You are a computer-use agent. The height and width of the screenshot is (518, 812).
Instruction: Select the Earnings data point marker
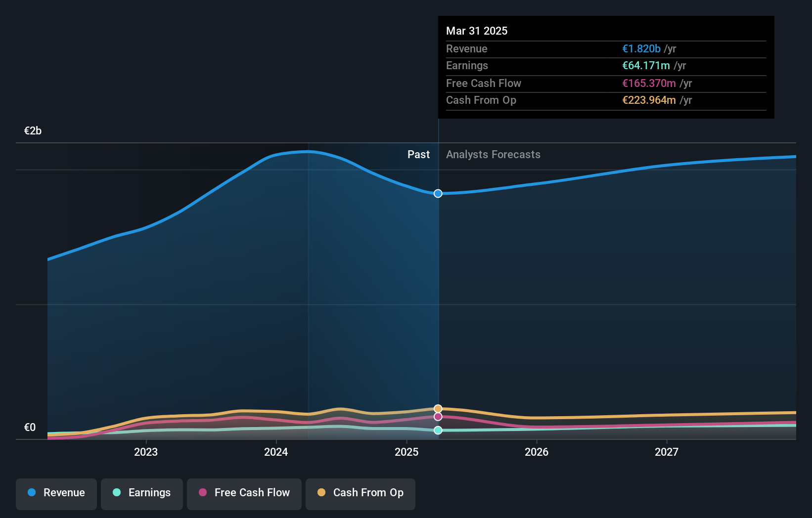(x=438, y=430)
